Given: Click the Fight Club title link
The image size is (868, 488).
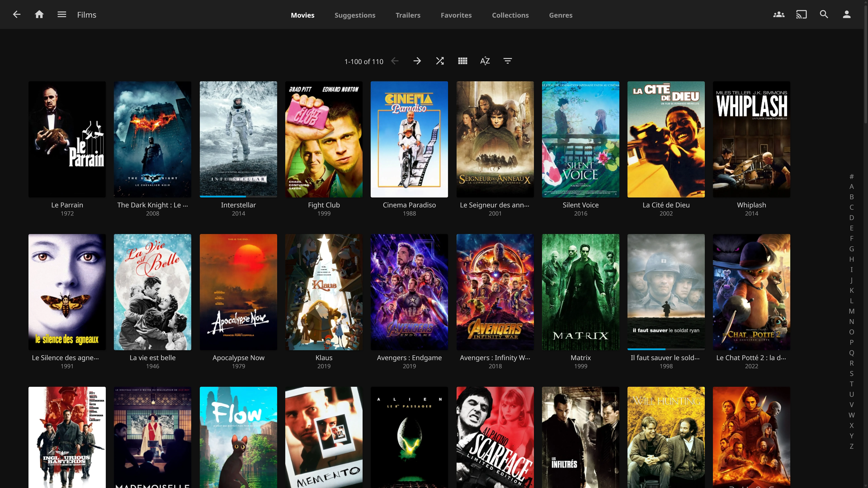Looking at the screenshot, I should pos(324,205).
